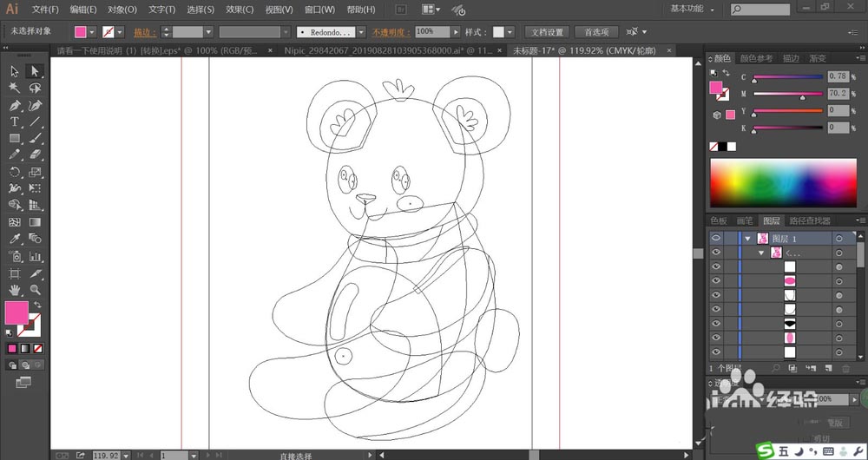
Task: Click the C value input field
Action: pyautogui.click(x=838, y=76)
